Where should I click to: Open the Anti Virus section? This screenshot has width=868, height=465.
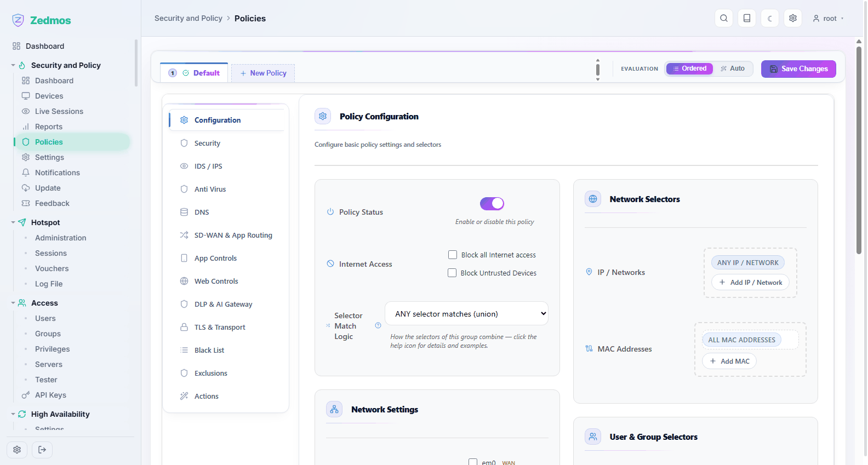[x=226, y=189]
